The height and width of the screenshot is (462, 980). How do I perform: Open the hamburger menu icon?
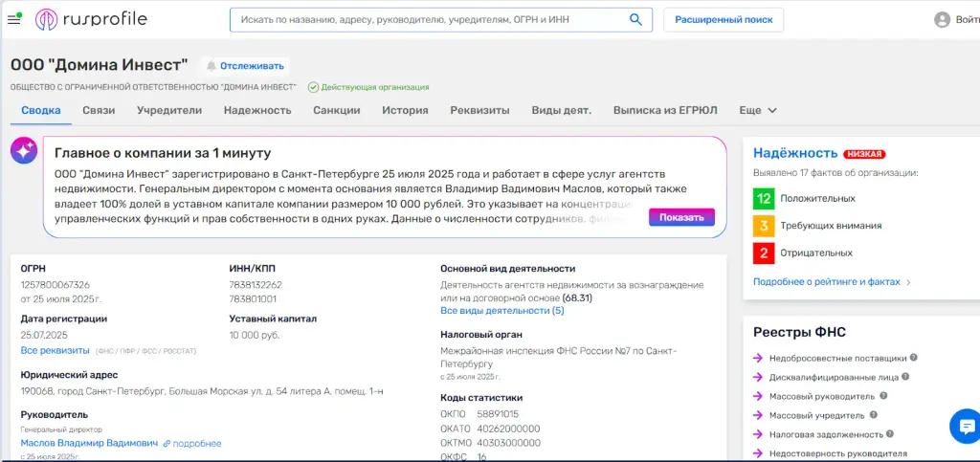[x=13, y=19]
